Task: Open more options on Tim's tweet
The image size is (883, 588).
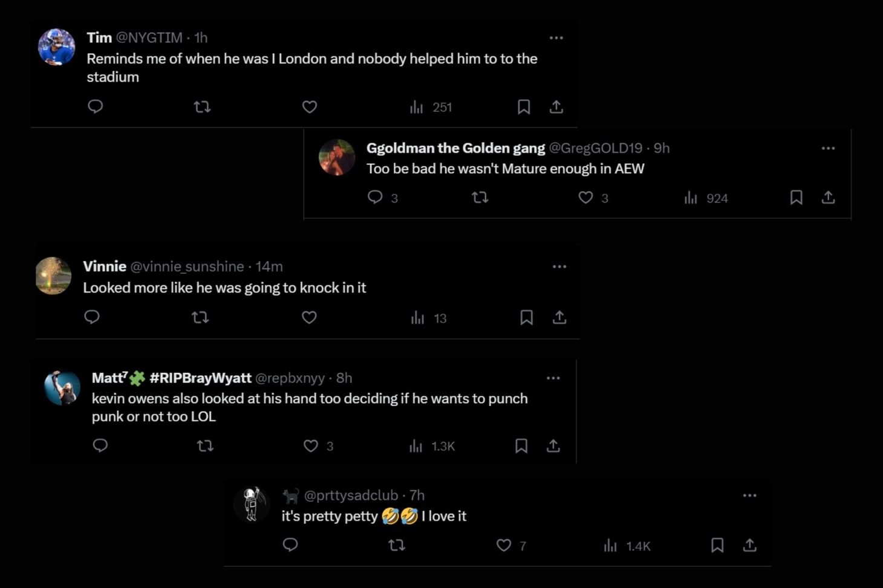Action: [556, 38]
